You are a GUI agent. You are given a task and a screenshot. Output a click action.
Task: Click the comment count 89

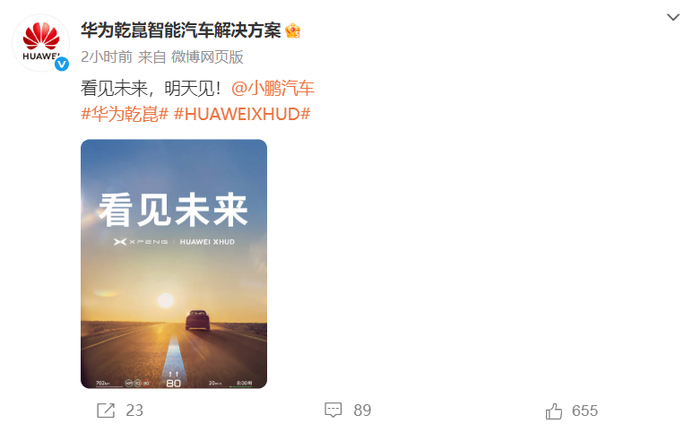pyautogui.click(x=362, y=410)
